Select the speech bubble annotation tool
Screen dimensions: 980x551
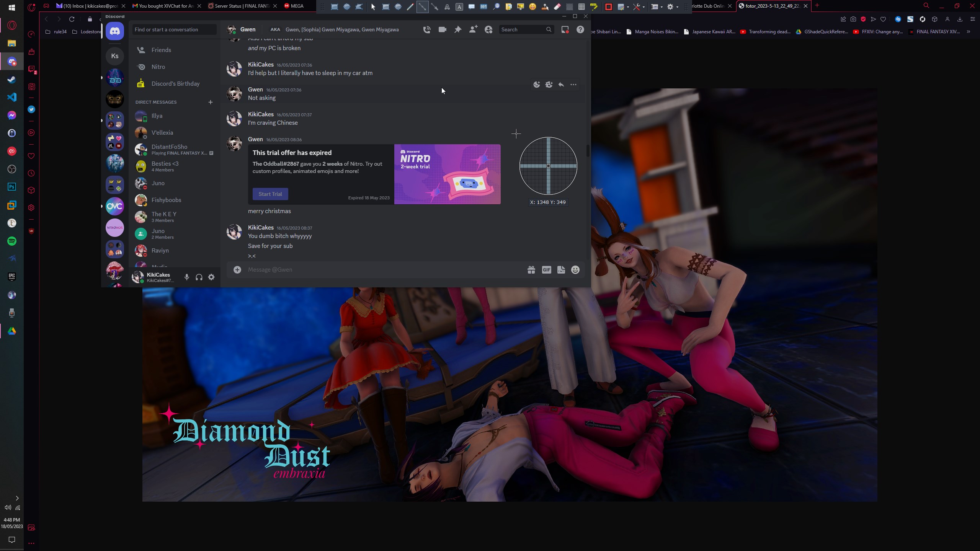(x=471, y=7)
